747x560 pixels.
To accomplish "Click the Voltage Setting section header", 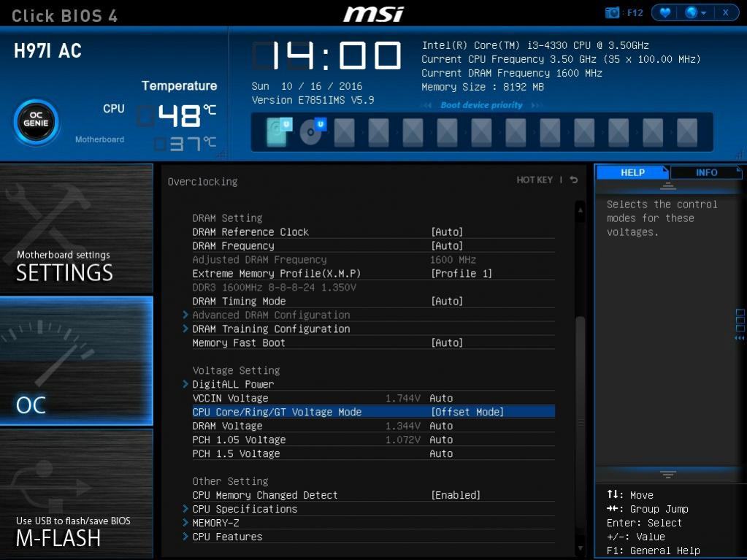I will click(237, 370).
